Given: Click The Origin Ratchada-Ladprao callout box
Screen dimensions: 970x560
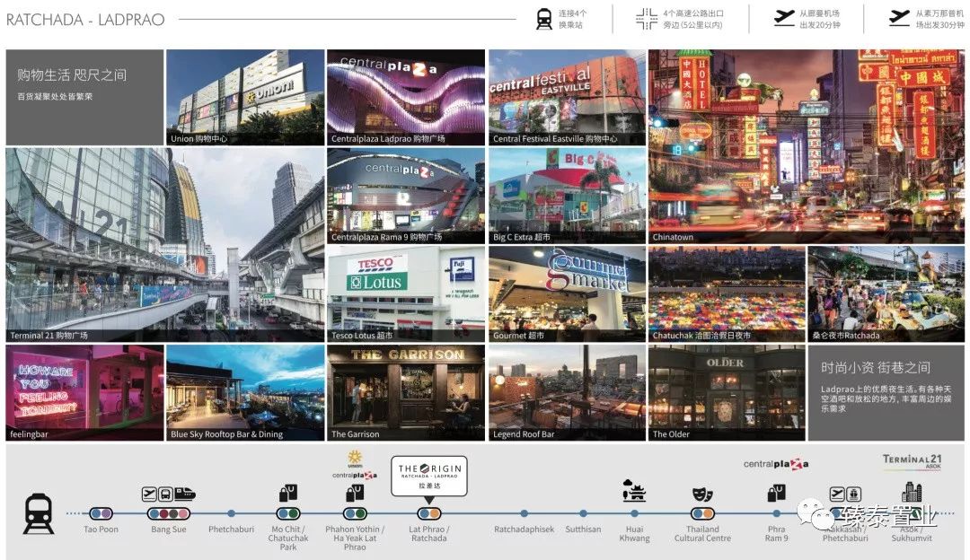Looking at the screenshot, I should pos(428,476).
